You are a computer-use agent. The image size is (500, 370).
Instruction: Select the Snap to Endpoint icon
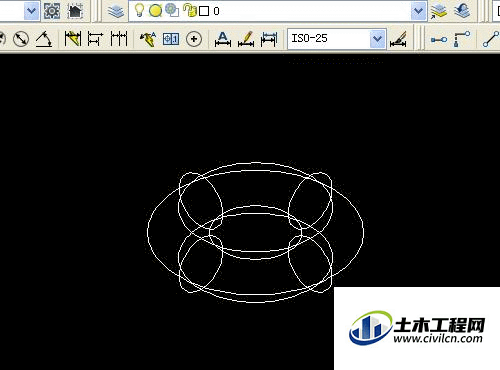click(x=491, y=39)
